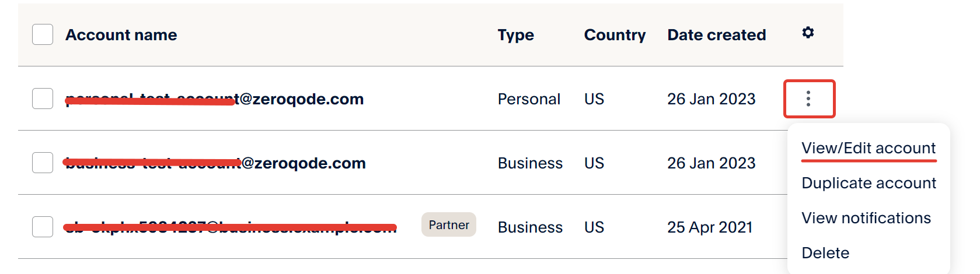Select the checkbox for the Personal account row

[x=43, y=99]
